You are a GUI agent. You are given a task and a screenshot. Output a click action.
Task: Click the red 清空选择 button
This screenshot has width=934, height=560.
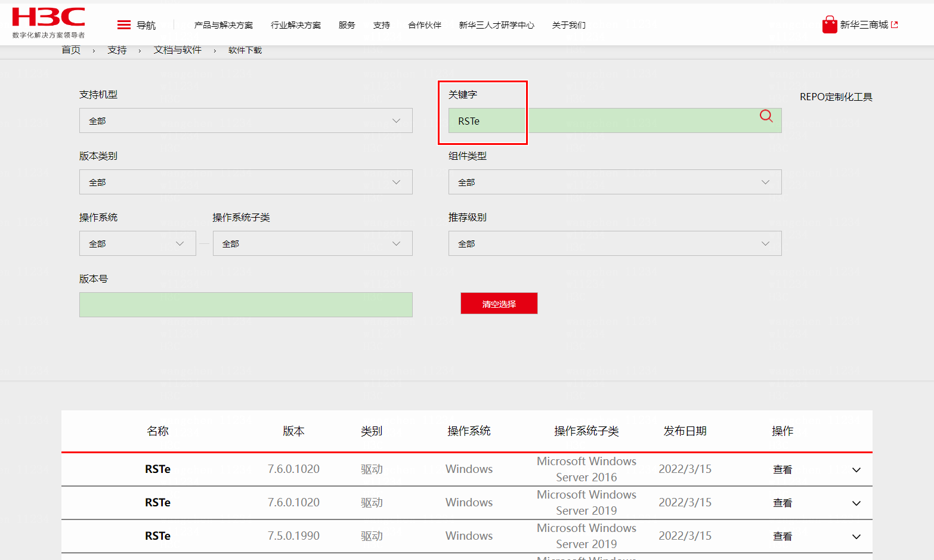tap(499, 303)
